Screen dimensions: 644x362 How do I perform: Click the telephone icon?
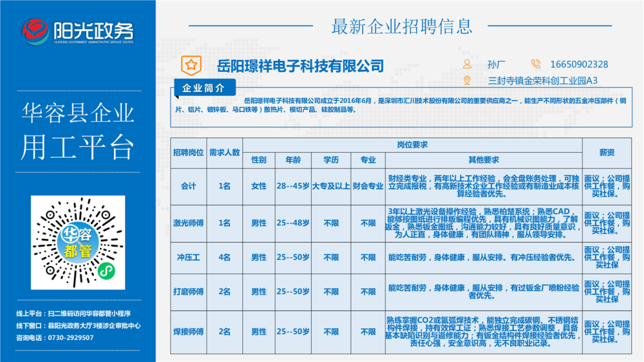click(x=536, y=64)
